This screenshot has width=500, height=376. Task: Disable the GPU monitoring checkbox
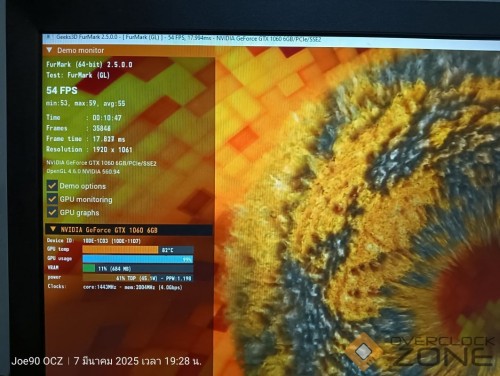tap(52, 199)
